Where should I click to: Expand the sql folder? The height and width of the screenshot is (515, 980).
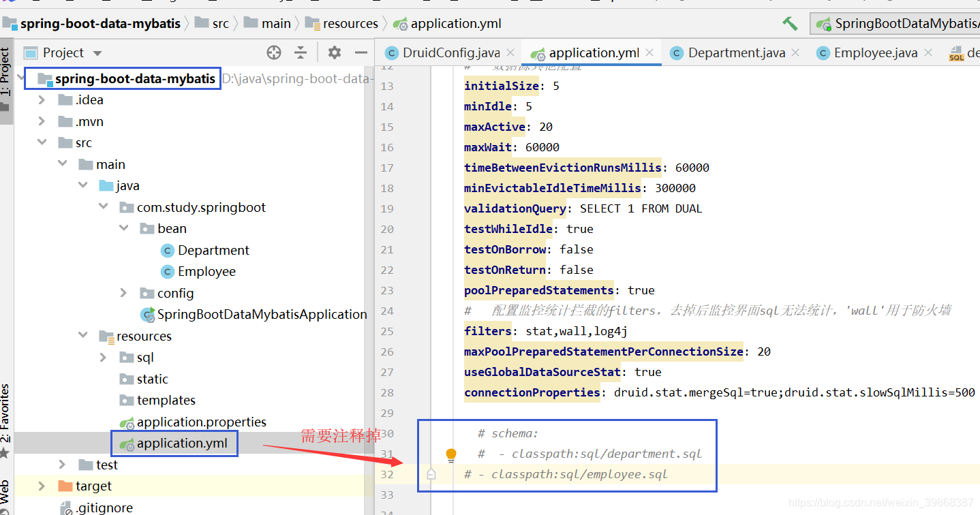[x=104, y=358]
